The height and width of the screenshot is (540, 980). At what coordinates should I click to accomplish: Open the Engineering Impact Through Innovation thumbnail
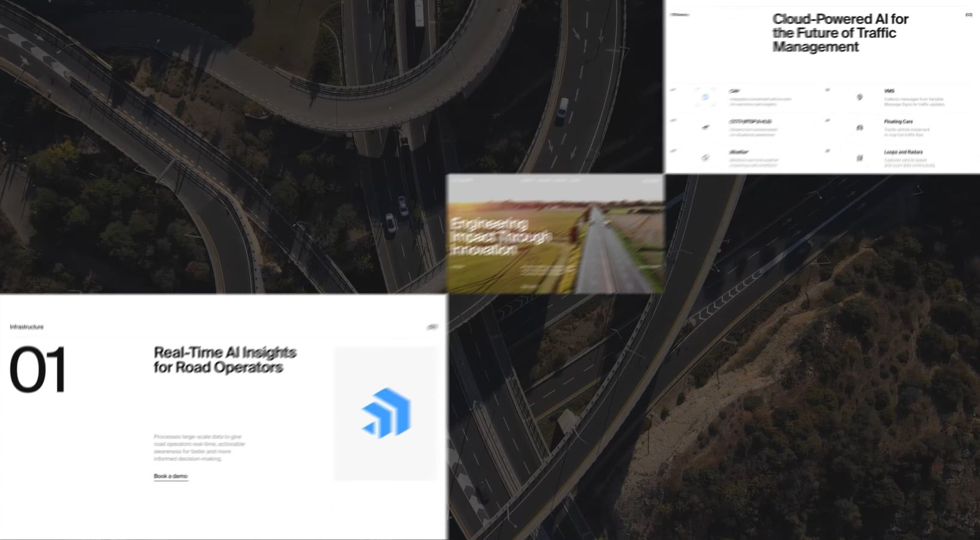tap(555, 234)
